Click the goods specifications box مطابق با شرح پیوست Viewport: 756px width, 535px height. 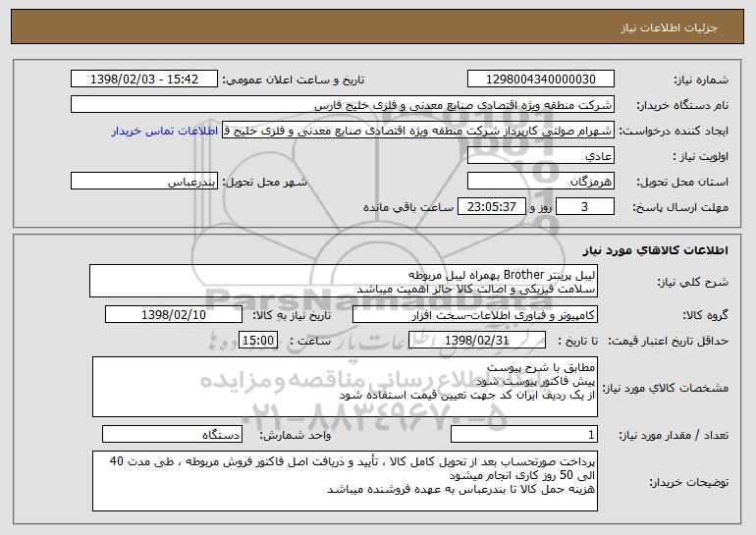[345, 387]
